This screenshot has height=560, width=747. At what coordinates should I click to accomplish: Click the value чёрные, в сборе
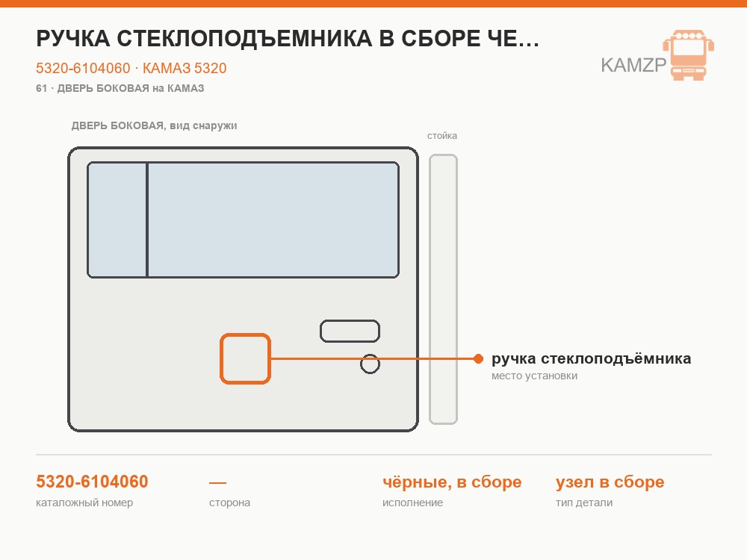click(x=452, y=482)
